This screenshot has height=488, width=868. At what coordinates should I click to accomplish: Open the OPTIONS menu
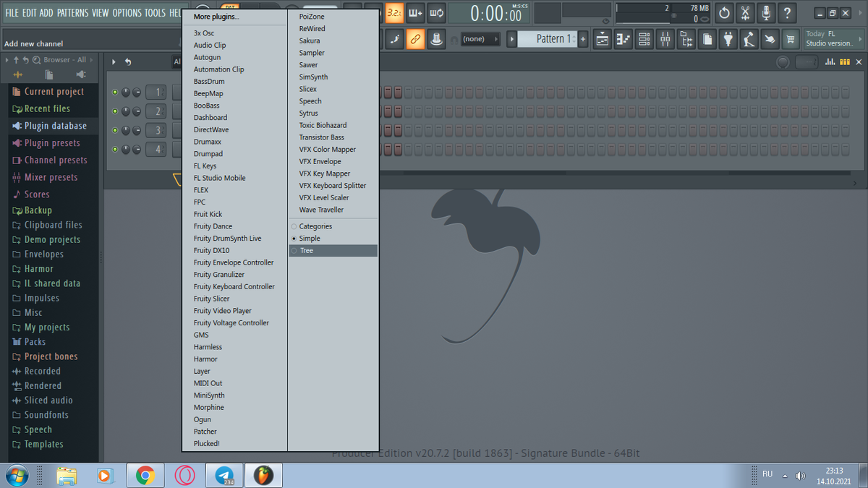coord(127,13)
